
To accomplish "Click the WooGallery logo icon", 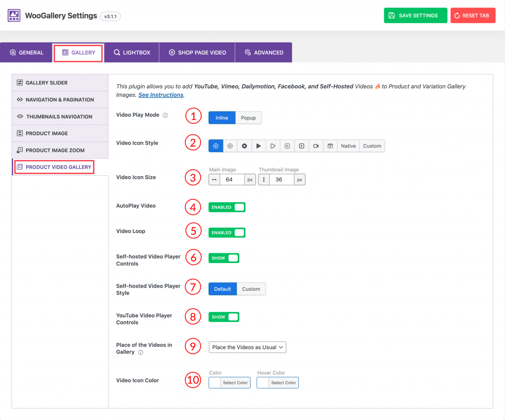I will tap(14, 15).
